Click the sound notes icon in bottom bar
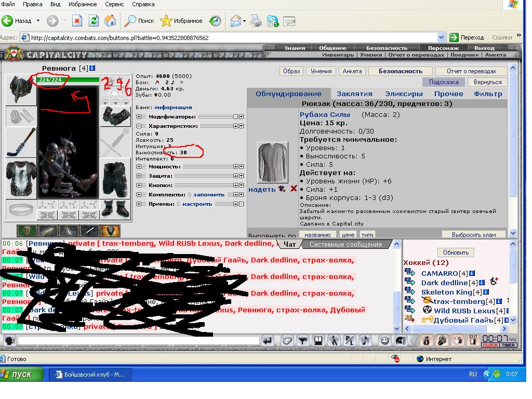This screenshot has height=399, width=532. pos(365,341)
